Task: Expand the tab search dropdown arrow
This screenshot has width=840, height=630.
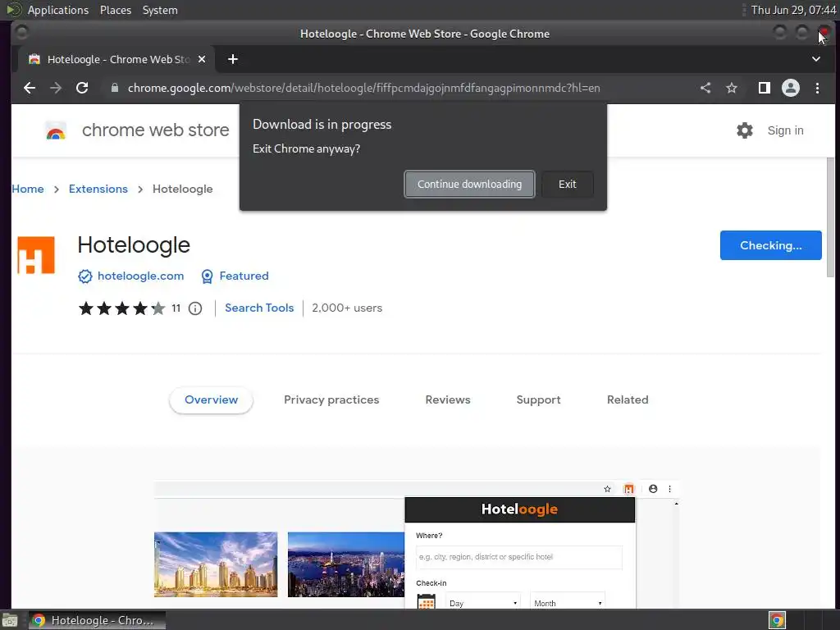Action: click(816, 59)
